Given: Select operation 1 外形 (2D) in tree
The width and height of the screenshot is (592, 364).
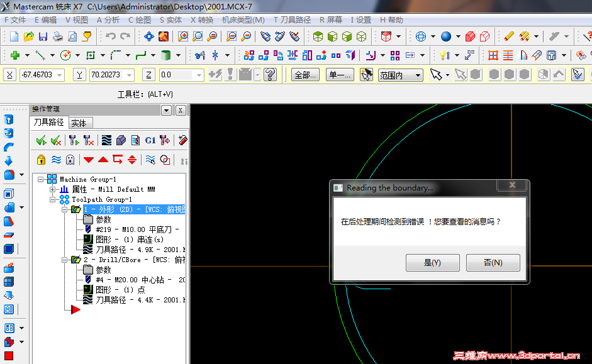Looking at the screenshot, I should pyautogui.click(x=134, y=209).
